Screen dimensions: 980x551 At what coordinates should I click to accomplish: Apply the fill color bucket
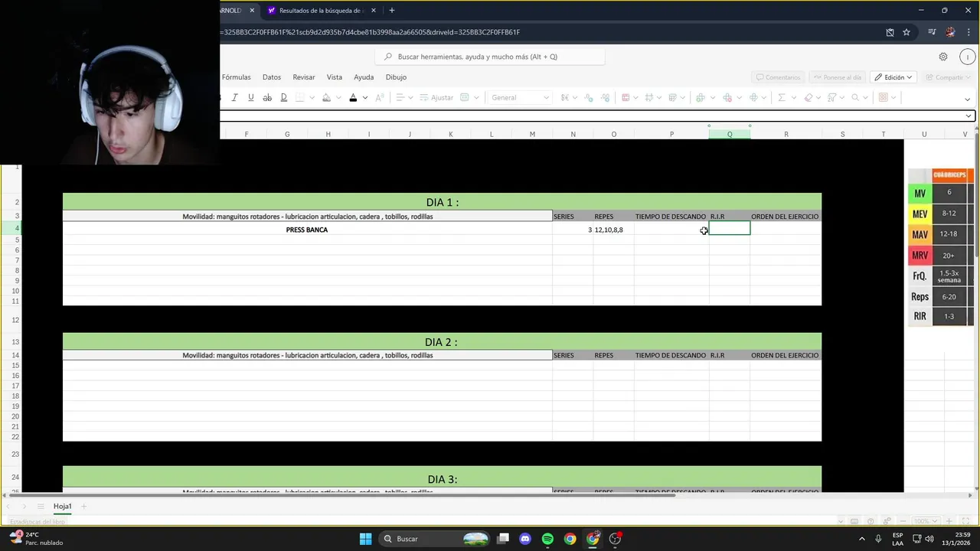[x=326, y=97]
